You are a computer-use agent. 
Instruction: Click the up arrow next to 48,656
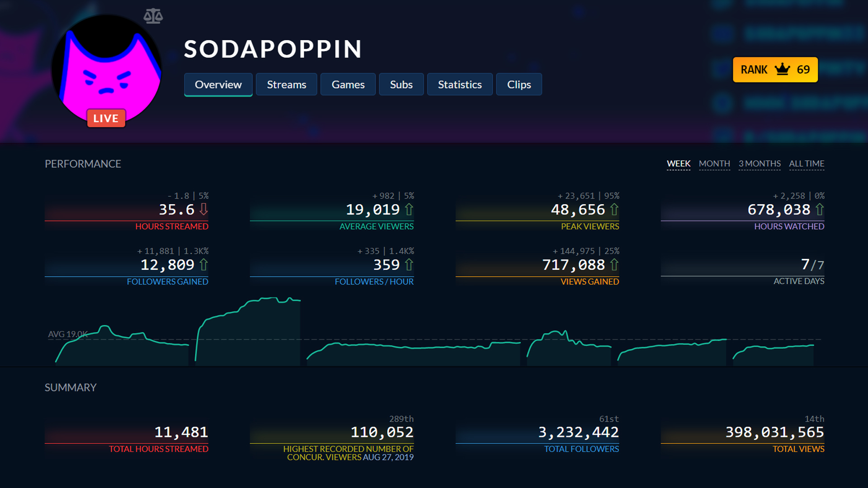tap(614, 209)
